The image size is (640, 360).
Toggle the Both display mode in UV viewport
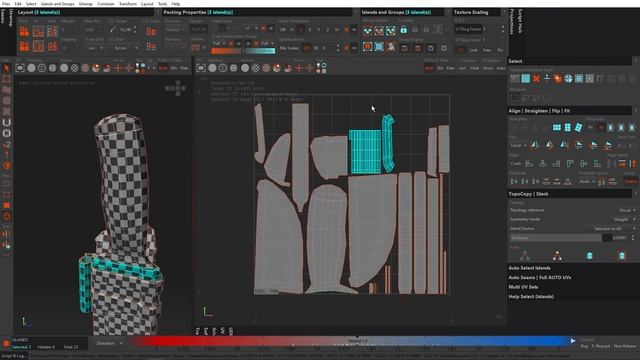tap(429, 68)
